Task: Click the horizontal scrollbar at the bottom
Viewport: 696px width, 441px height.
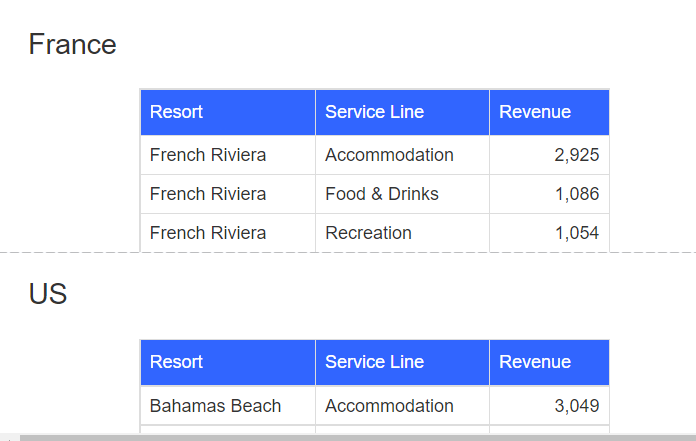Action: tap(350, 437)
